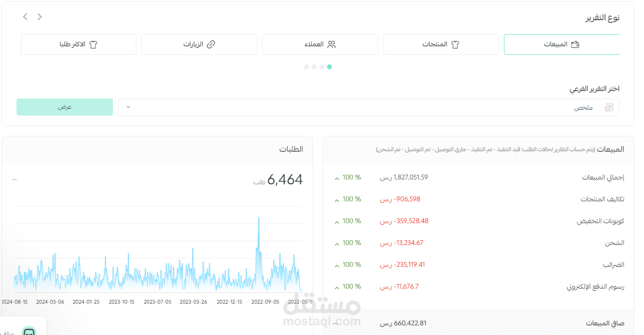Viewport: 644px width, 335px height.
Task: Click the up arrow in كوبونات التخفيض row
Action: [x=337, y=222]
